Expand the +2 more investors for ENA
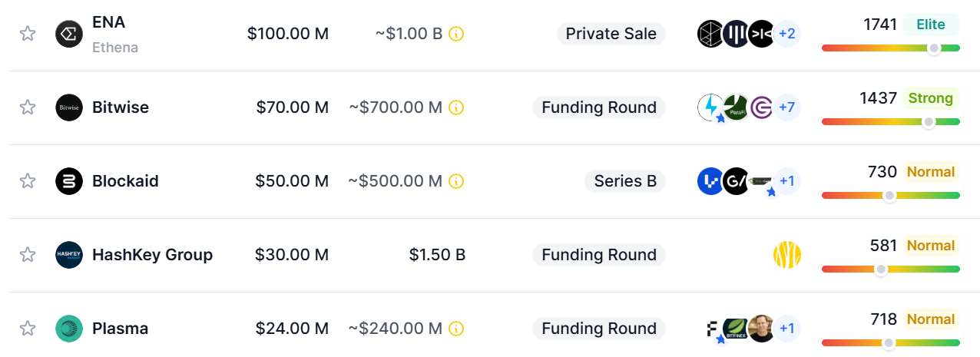 787,34
